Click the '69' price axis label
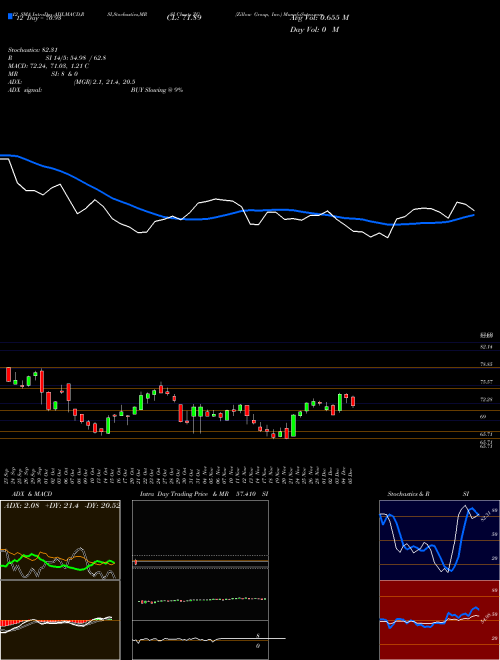The height and width of the screenshot is (660, 500). 483,416
